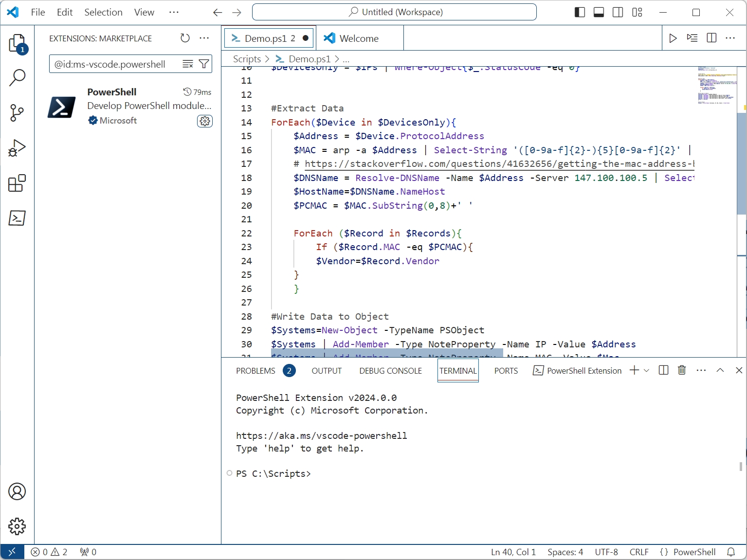The height and width of the screenshot is (560, 747).
Task: Open the Accounts icon in activity bar
Action: [x=18, y=492]
